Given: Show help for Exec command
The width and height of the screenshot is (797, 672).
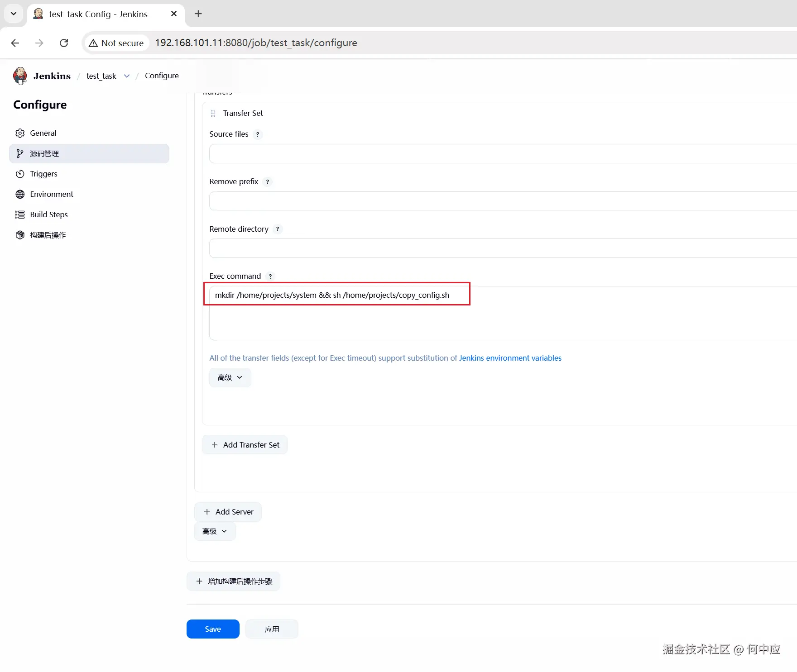Looking at the screenshot, I should pyautogui.click(x=270, y=276).
